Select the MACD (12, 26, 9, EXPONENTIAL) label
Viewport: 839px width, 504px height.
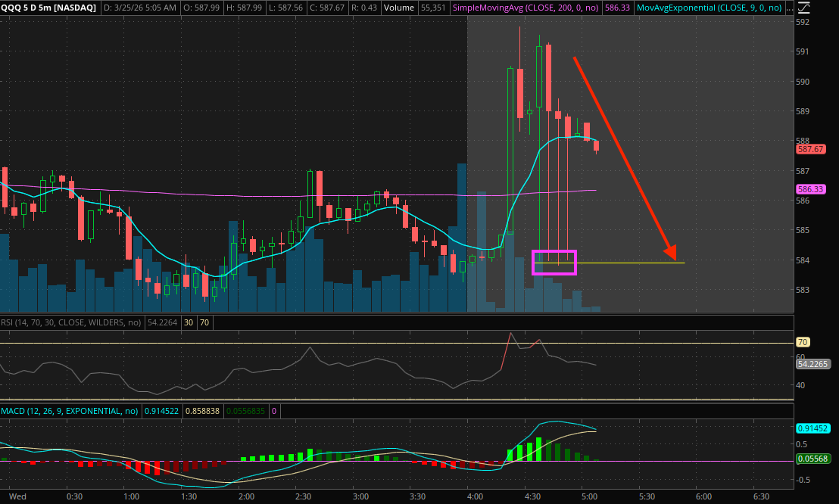[70, 412]
